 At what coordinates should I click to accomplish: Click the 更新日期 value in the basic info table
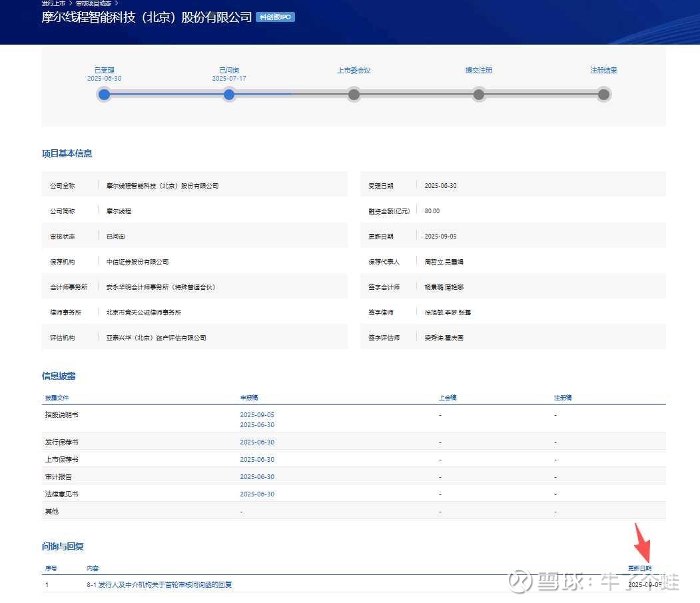pyautogui.click(x=441, y=237)
